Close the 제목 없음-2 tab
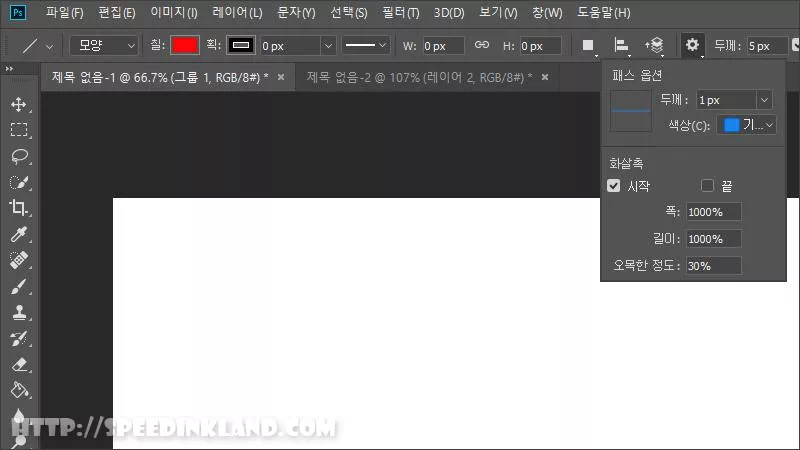 (x=545, y=78)
